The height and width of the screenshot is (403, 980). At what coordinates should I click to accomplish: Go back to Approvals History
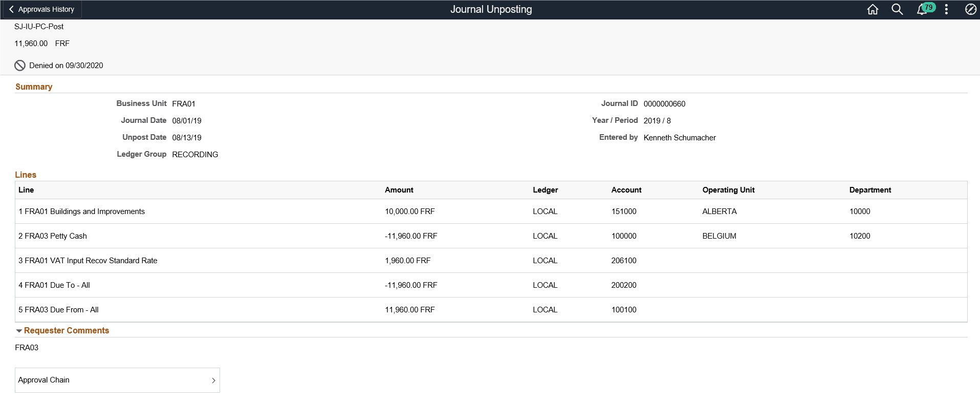click(x=41, y=9)
